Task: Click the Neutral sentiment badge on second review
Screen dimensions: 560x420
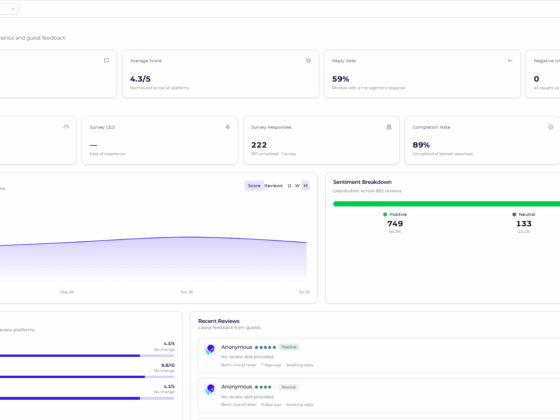Action: click(289, 387)
